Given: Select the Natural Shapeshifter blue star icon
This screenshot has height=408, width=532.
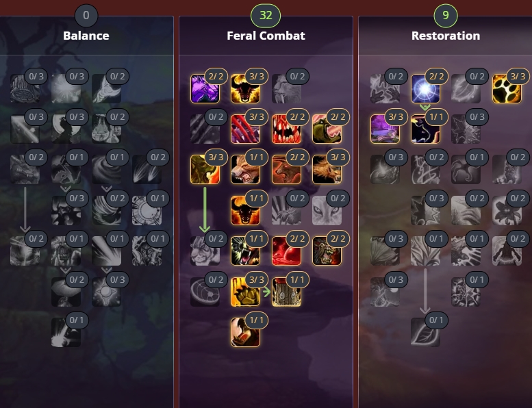Looking at the screenshot, I should pos(425,88).
